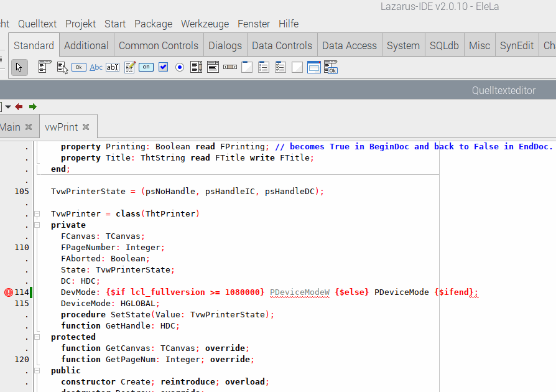
Task: Open the jump history dropdown arrow
Action: [8, 106]
